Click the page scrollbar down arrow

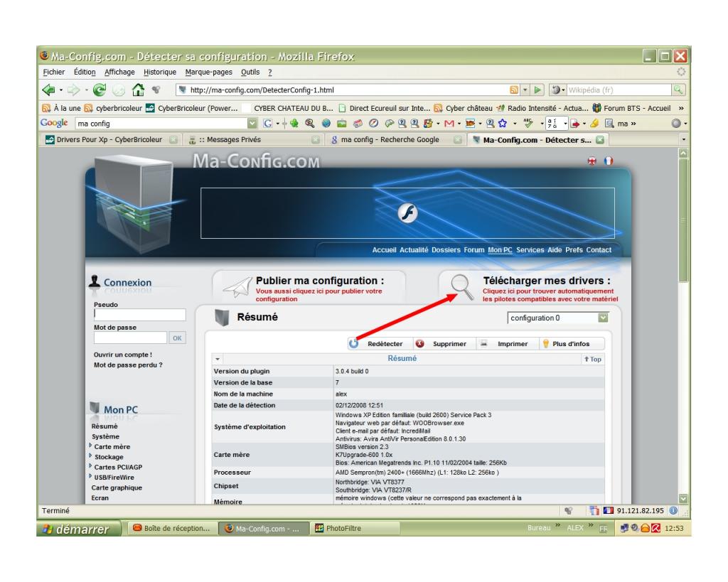(x=683, y=498)
